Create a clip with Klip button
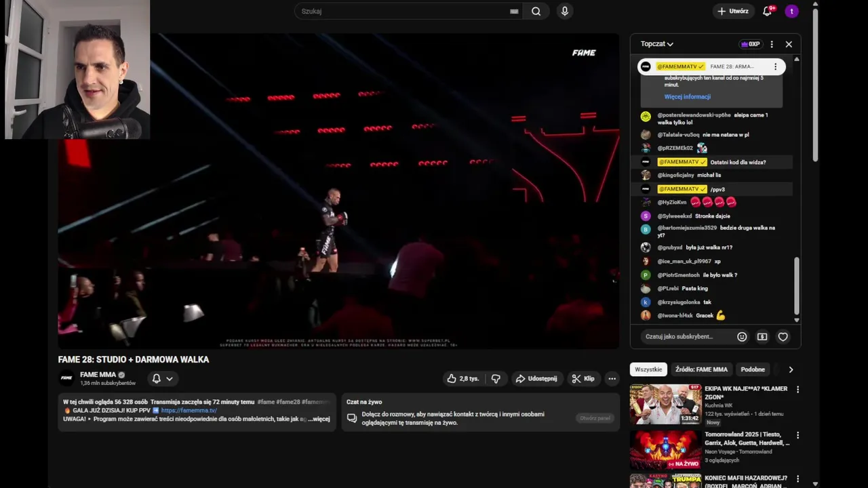 click(x=583, y=379)
